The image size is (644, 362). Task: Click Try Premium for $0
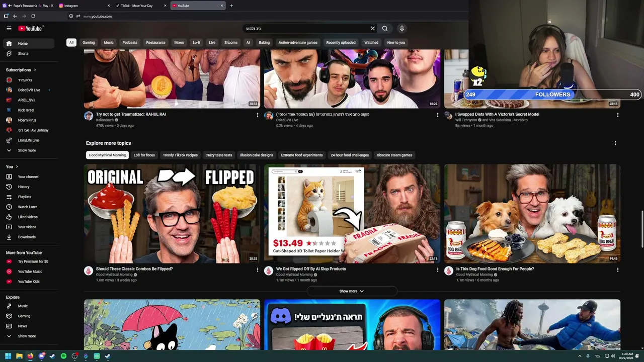(29, 261)
